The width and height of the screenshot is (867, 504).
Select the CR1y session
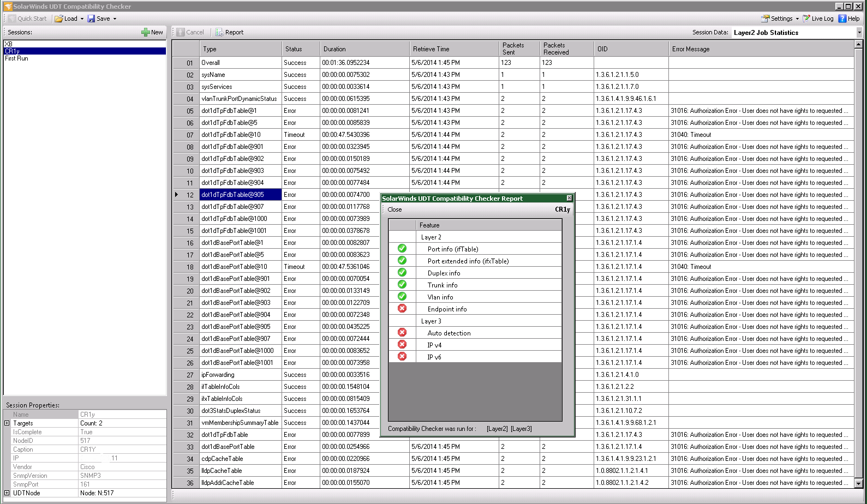coord(85,51)
